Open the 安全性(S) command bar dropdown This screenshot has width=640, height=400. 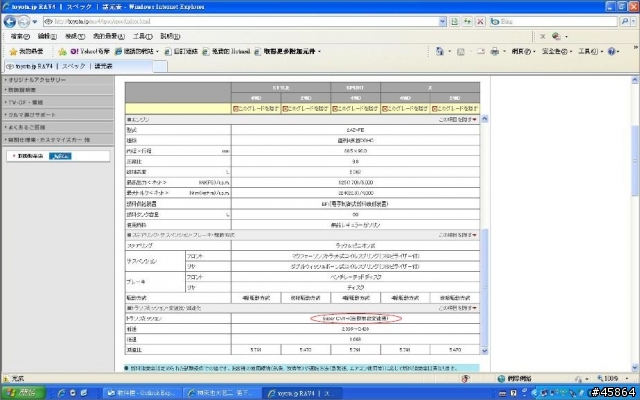557,51
